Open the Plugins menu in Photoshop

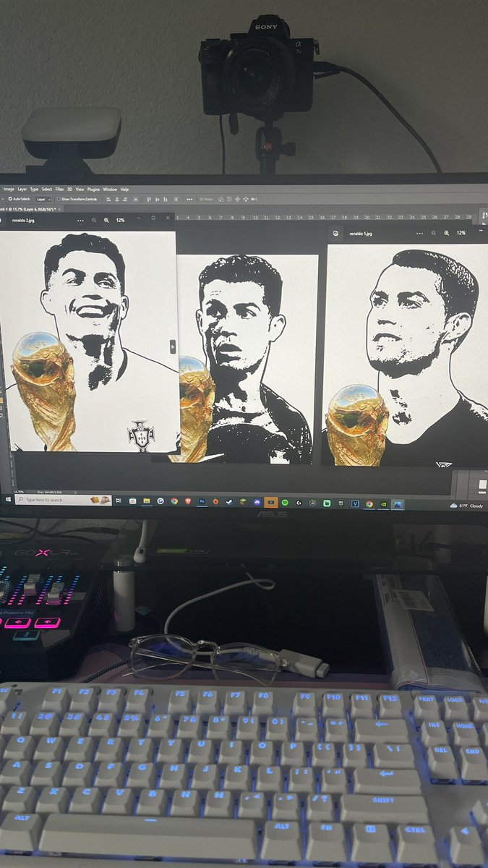pyautogui.click(x=93, y=190)
